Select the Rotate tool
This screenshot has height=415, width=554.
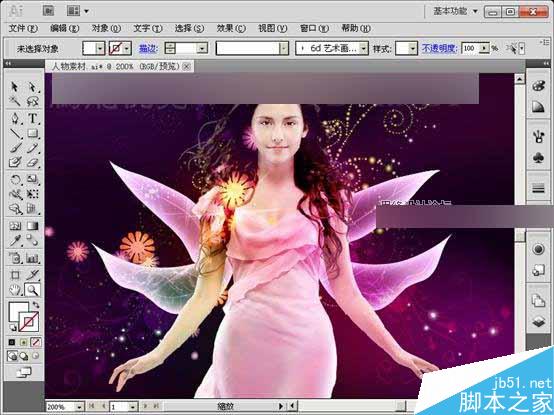[15, 179]
